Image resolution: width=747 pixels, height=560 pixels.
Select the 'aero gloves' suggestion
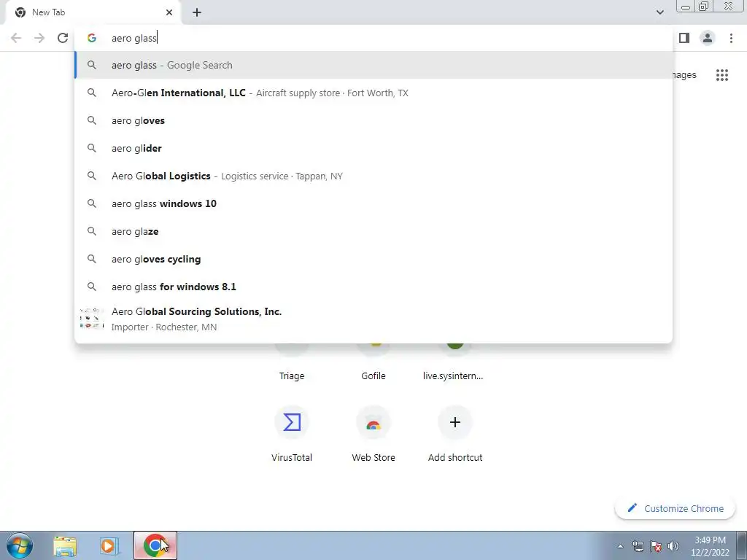click(373, 120)
